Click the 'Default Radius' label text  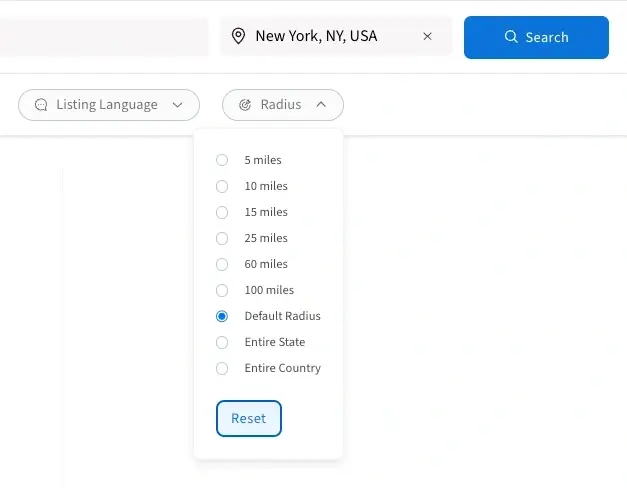tap(283, 316)
